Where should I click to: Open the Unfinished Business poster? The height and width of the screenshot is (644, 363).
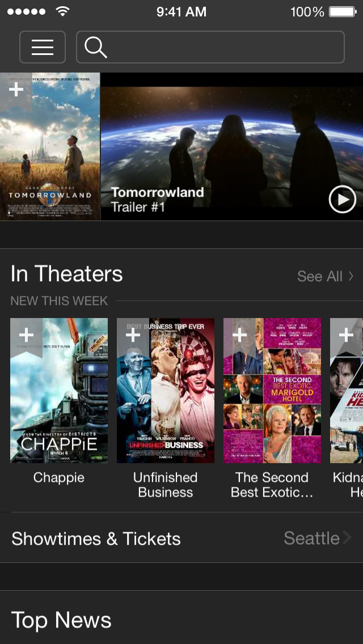tap(165, 391)
